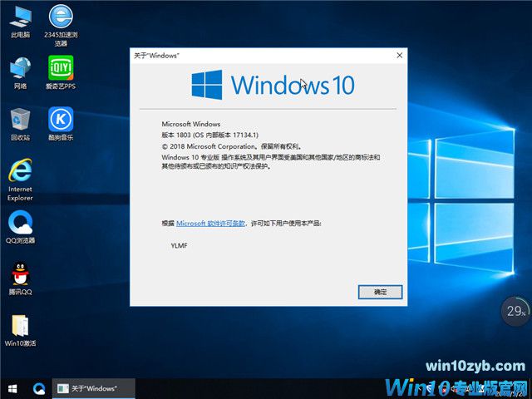
Task: Open the Internet Explorer desktop icon
Action: [20, 180]
